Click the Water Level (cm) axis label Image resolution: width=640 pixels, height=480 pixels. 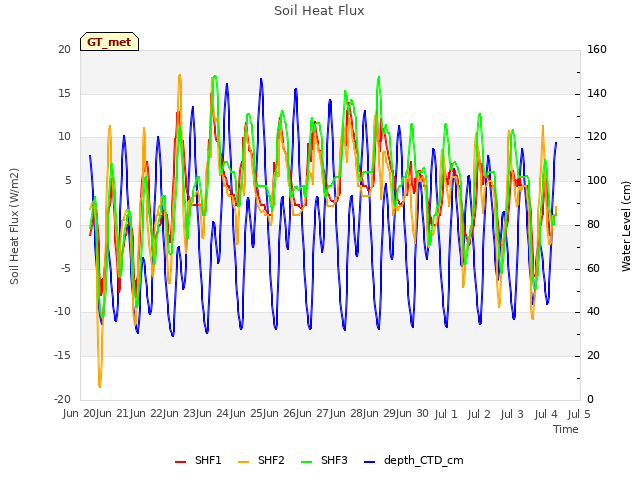626,226
